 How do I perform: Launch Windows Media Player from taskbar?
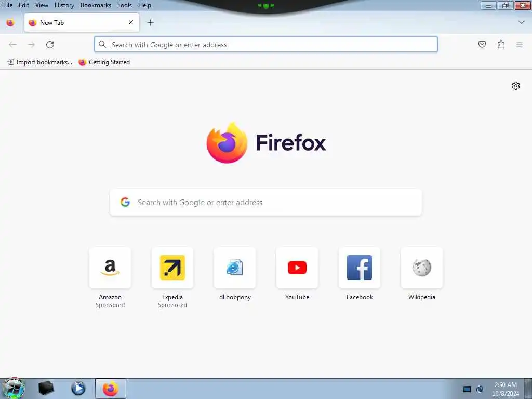click(78, 388)
